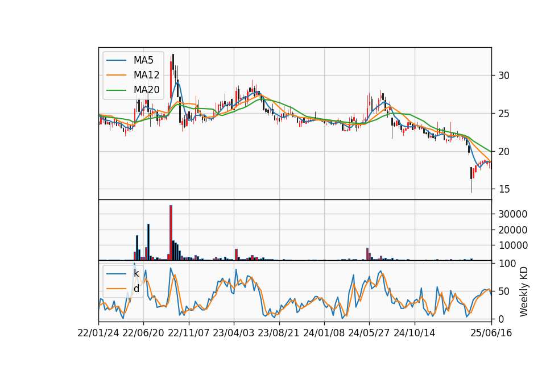
Task: Click the 22/01/24 date tick label
Action: pyautogui.click(x=98, y=333)
